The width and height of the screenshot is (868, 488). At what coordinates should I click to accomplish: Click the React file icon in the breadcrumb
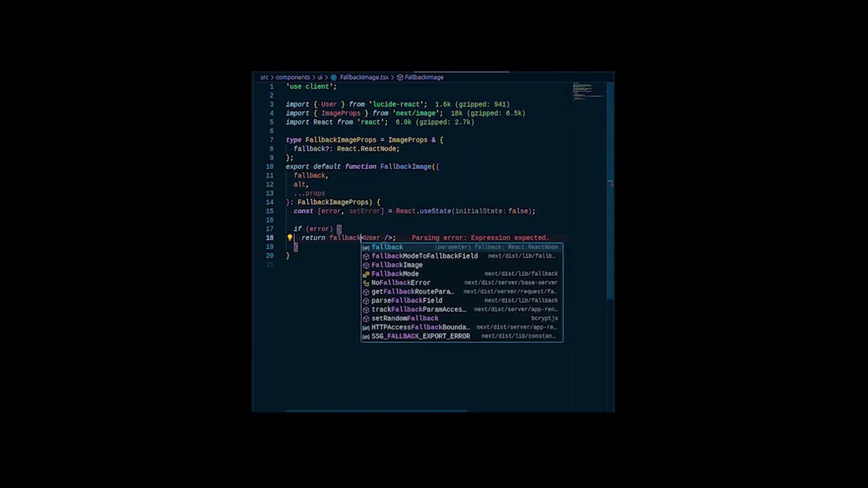tap(334, 77)
